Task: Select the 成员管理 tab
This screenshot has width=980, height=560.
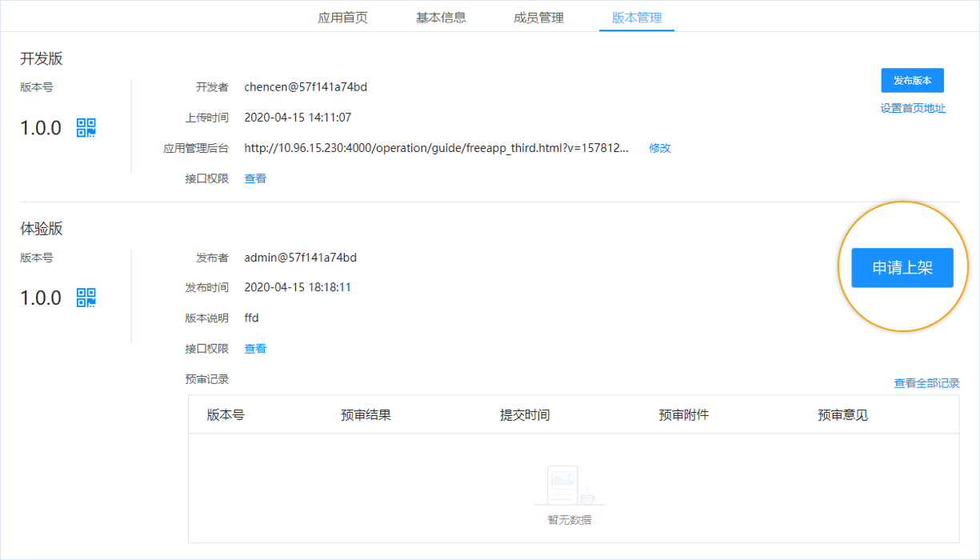Action: (538, 16)
